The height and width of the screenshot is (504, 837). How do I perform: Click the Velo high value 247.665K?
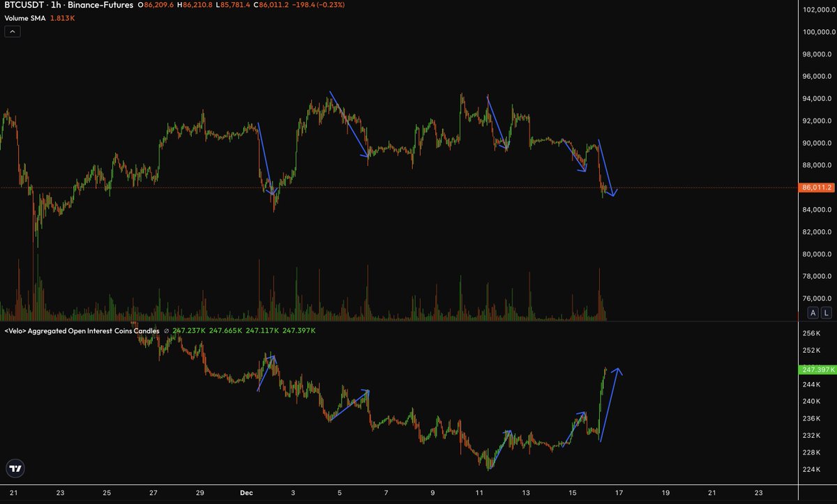pyautogui.click(x=225, y=330)
